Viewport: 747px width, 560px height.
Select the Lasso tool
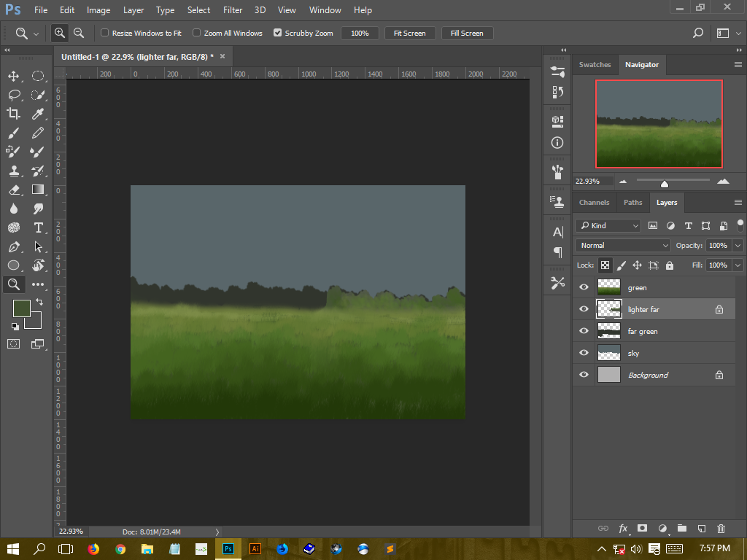coord(13,95)
